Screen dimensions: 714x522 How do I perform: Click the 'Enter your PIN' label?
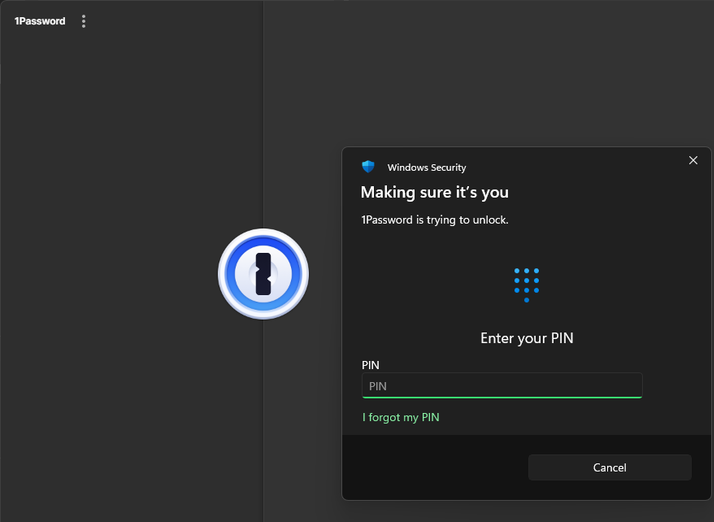click(x=527, y=338)
